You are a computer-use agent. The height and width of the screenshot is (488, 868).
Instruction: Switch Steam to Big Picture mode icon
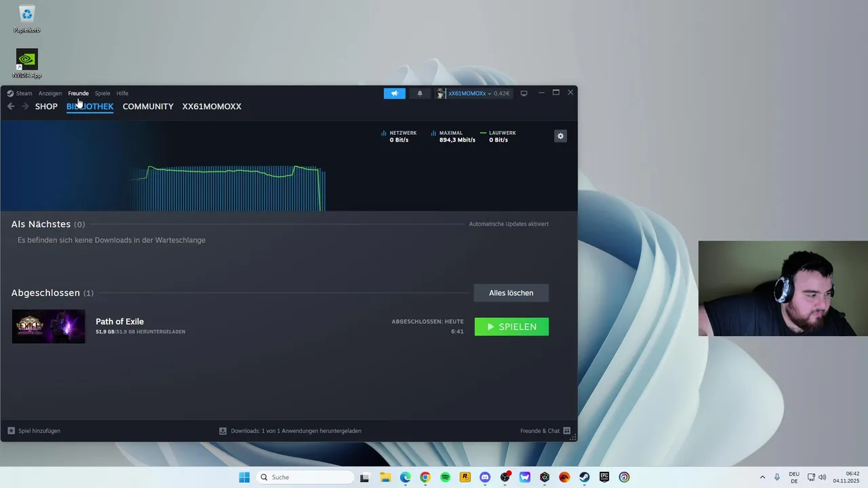(x=524, y=94)
